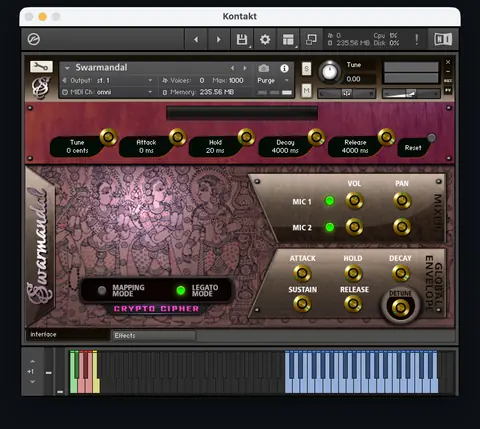Click the dark display bar above knobs
The height and width of the screenshot is (429, 480).
(x=242, y=113)
